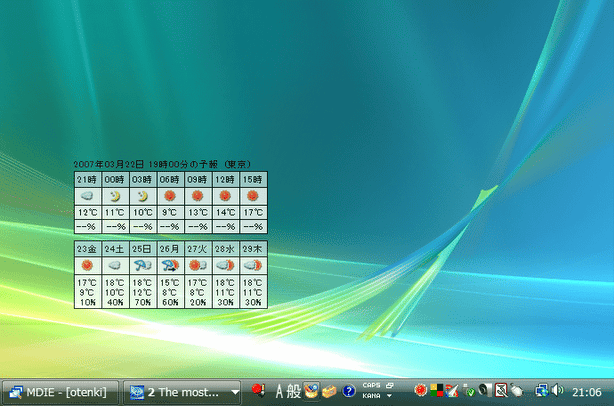Click the '25日' day header
This screenshot has height=406, width=614.
click(143, 249)
